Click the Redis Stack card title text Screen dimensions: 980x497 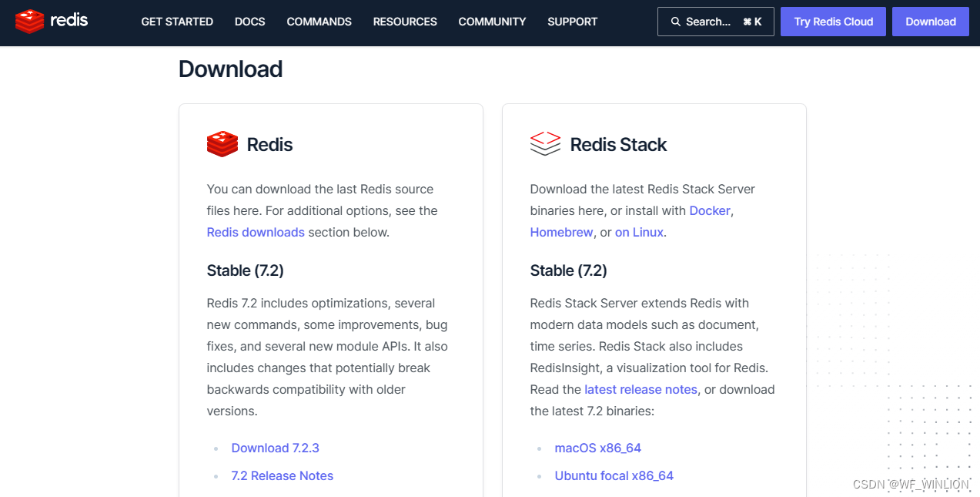(x=618, y=144)
